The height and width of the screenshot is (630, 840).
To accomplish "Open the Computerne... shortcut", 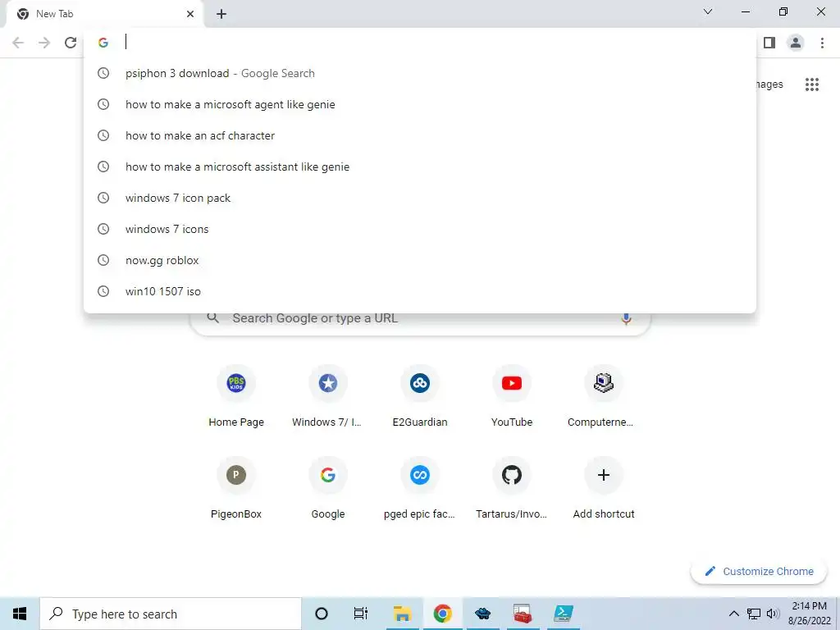I will (x=603, y=396).
